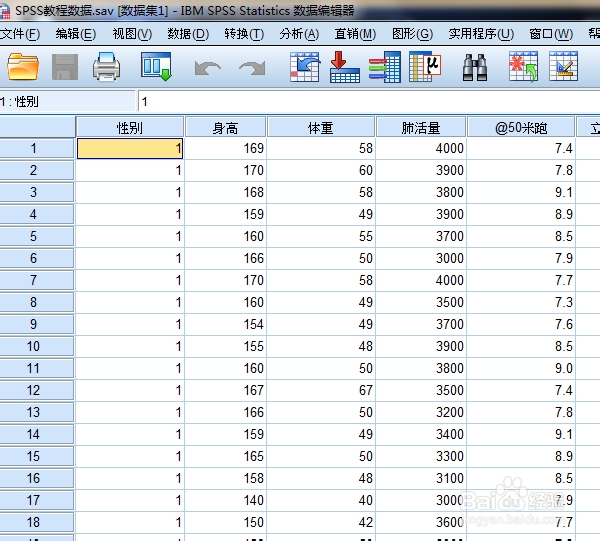Screen dimensions: 600x541
Task: Click 肺活量 cell 3800 in row 3
Action: coord(421,192)
